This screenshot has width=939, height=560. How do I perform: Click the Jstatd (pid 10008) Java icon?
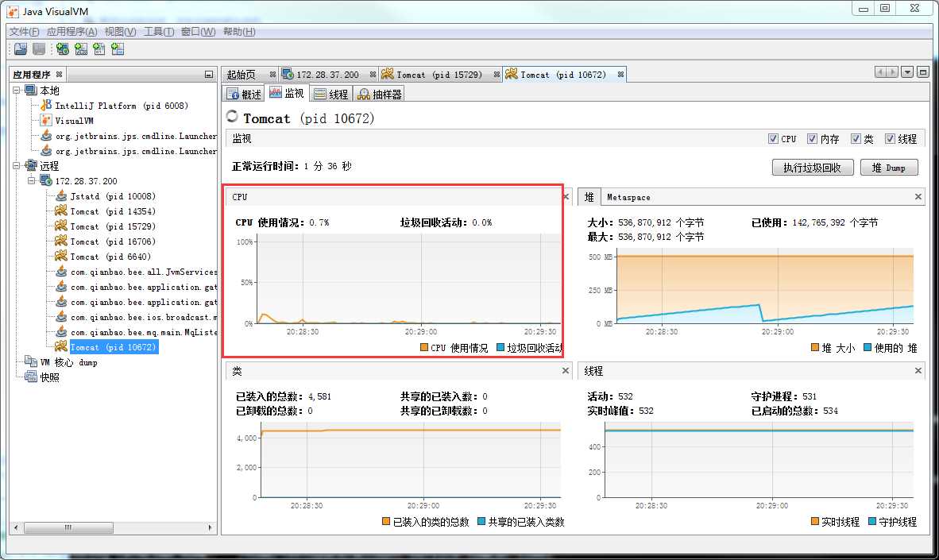61,196
